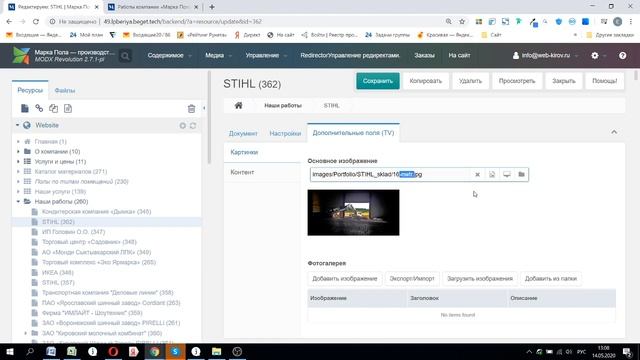
Task: Create a new static resource icon
Action: [68, 108]
